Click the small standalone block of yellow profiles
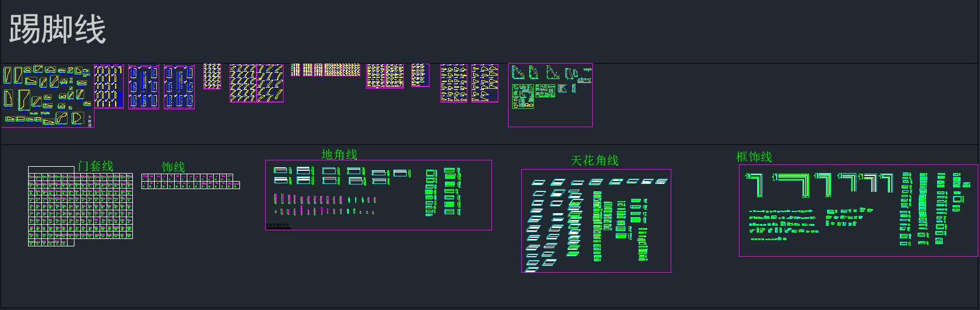The width and height of the screenshot is (980, 310). 212,76
